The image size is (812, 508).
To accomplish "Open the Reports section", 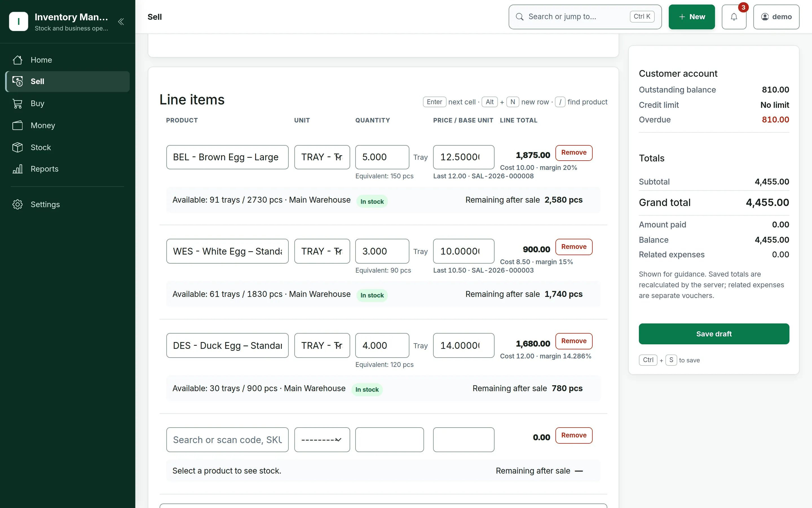I will click(x=67, y=169).
